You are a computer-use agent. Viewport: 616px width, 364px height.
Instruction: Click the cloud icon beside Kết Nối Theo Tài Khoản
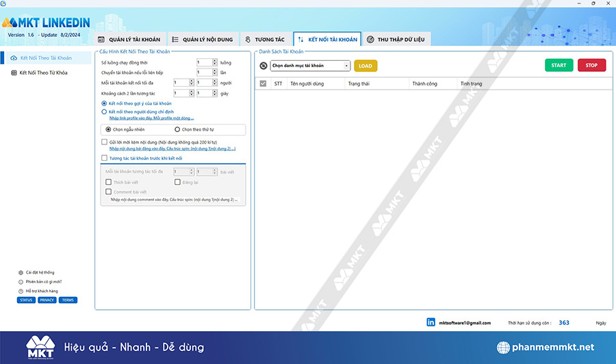14,58
